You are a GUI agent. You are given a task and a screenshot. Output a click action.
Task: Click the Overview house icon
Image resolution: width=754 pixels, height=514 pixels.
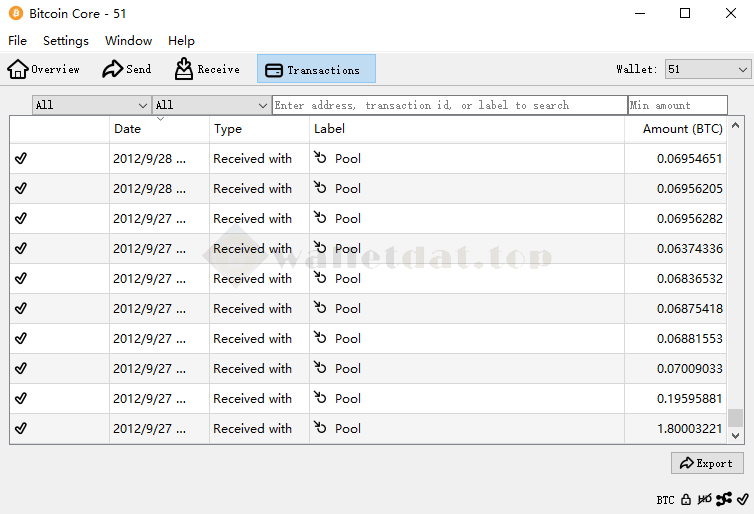click(18, 69)
